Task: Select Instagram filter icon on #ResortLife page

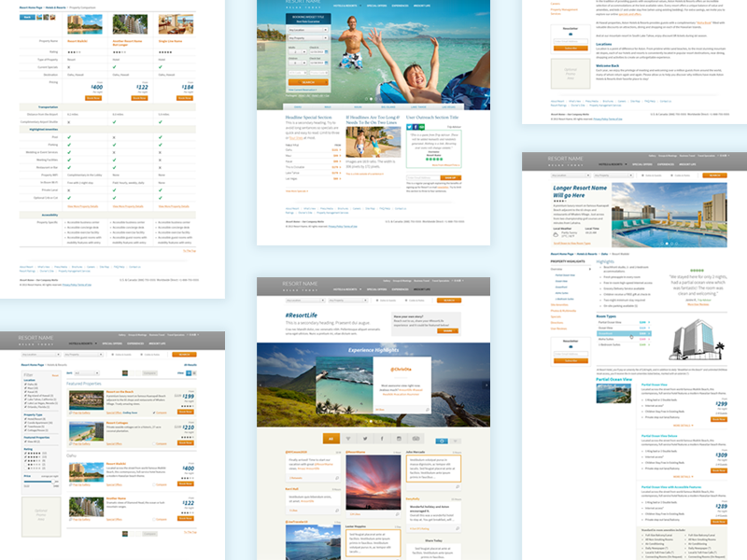Action: pyautogui.click(x=399, y=439)
